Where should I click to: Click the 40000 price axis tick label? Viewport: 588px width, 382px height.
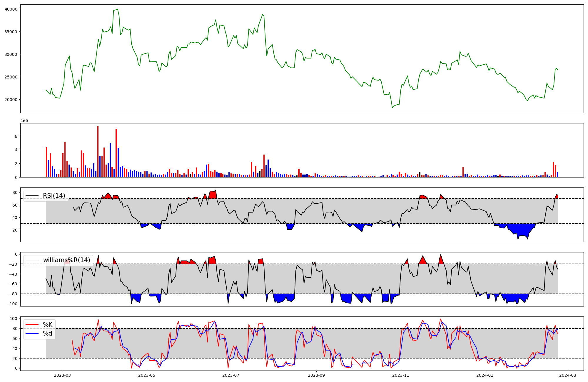point(11,9)
